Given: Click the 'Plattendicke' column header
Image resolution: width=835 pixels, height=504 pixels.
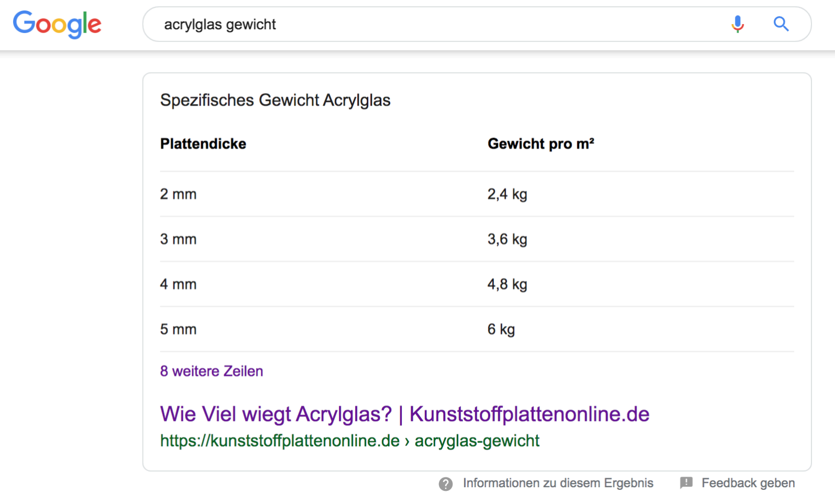Looking at the screenshot, I should (203, 144).
